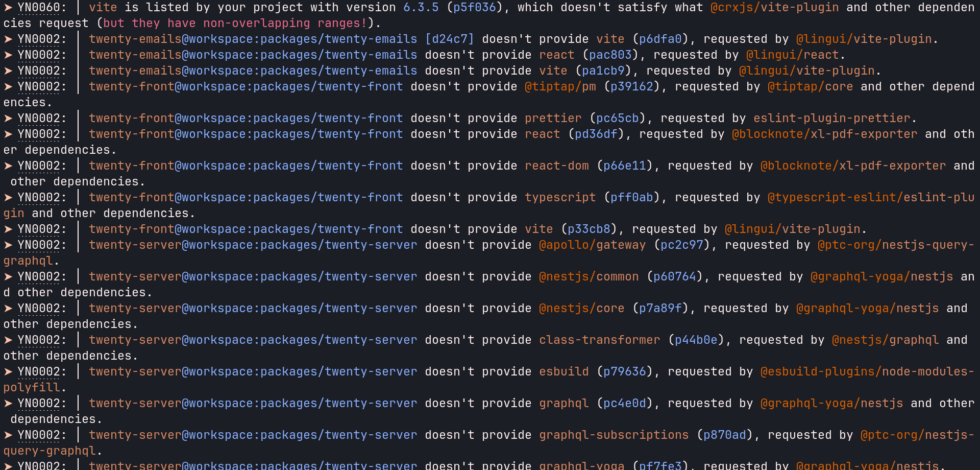Click the peer hash p60764

tap(675, 277)
